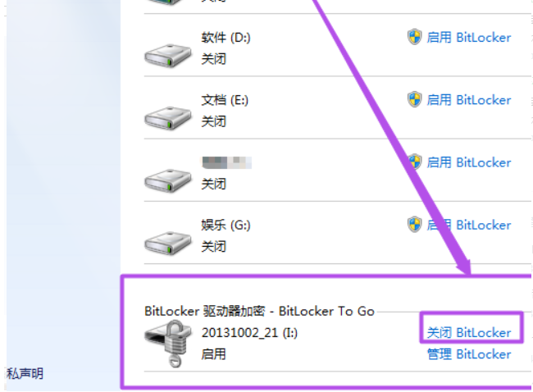This screenshot has height=392, width=533.
Task: Click the blurred-name drive icon
Action: tap(167, 180)
